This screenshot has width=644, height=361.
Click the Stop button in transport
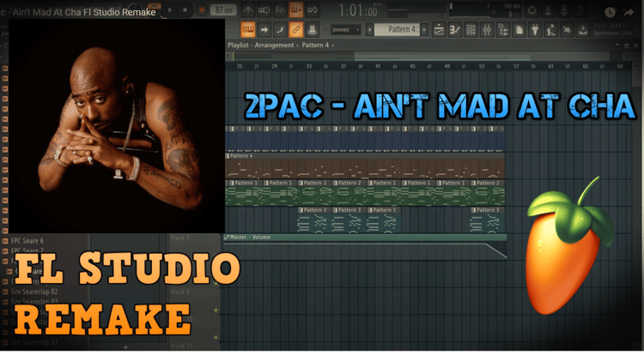point(185,9)
